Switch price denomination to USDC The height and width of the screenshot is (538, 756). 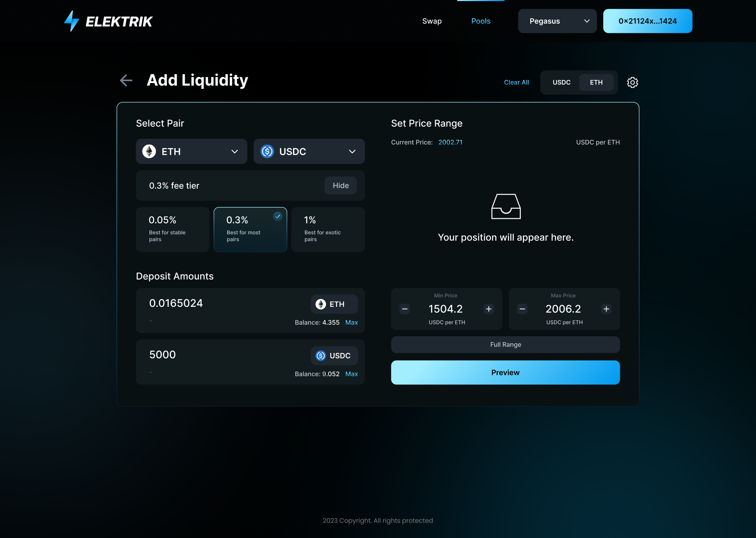coord(561,83)
